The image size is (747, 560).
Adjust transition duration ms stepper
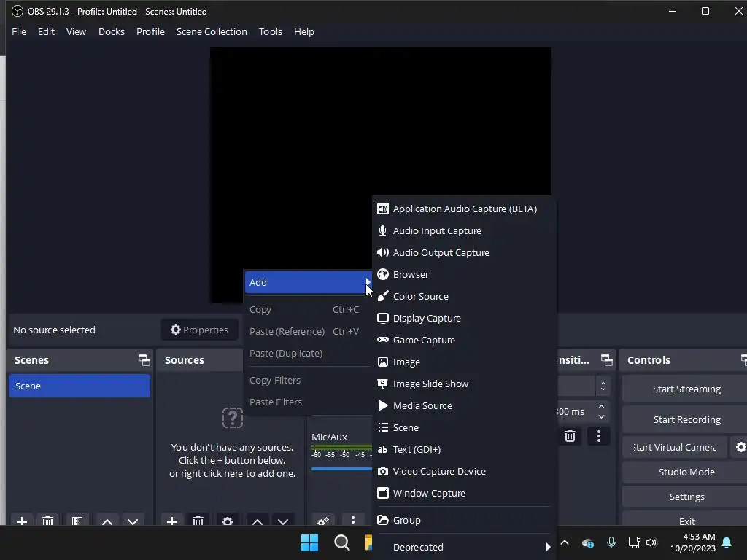(x=602, y=412)
